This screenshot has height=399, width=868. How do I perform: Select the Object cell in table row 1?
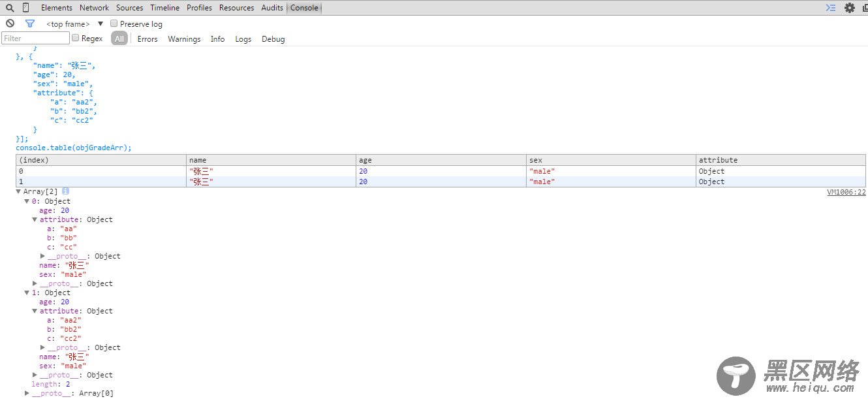pos(781,182)
